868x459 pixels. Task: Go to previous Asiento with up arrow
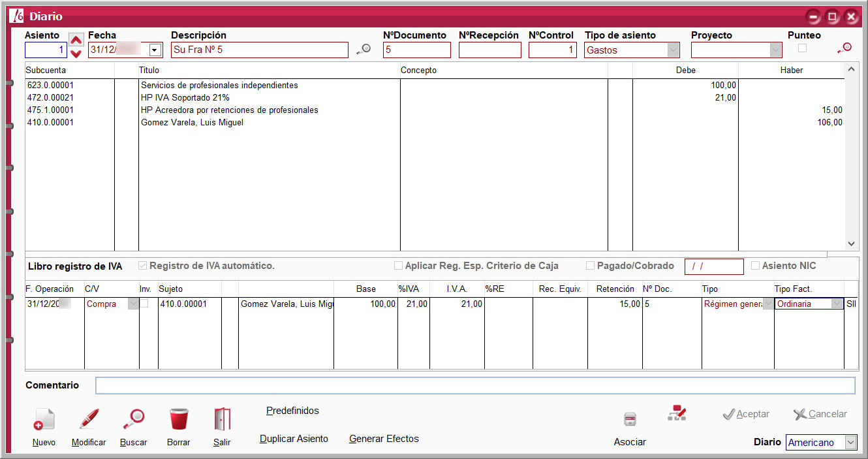tap(76, 39)
